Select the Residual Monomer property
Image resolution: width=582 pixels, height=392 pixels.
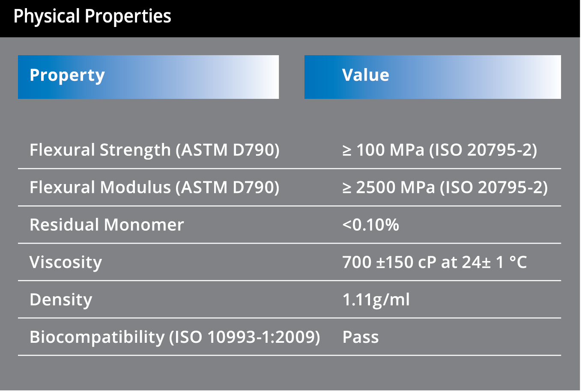tap(107, 225)
